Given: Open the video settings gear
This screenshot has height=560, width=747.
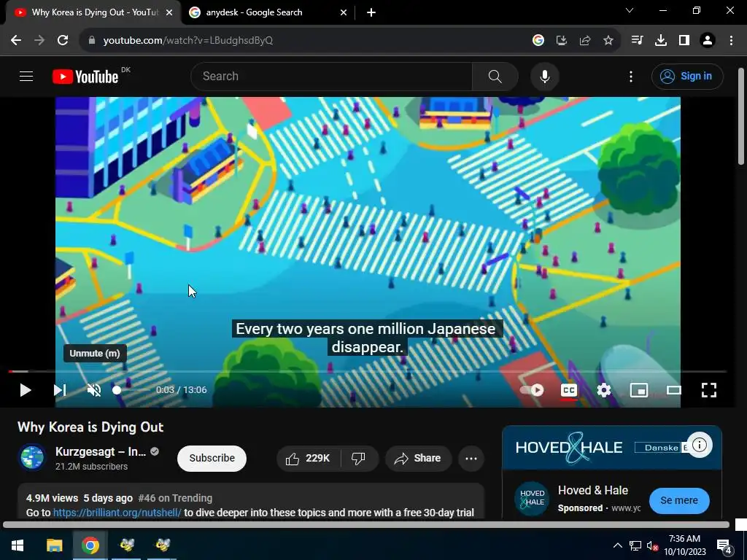Looking at the screenshot, I should click(603, 390).
